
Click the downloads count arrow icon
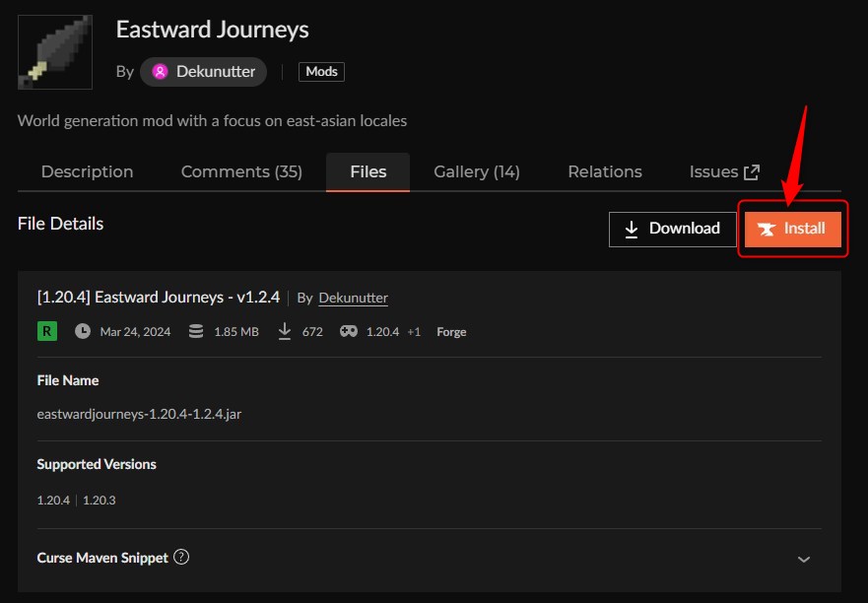pyautogui.click(x=285, y=331)
